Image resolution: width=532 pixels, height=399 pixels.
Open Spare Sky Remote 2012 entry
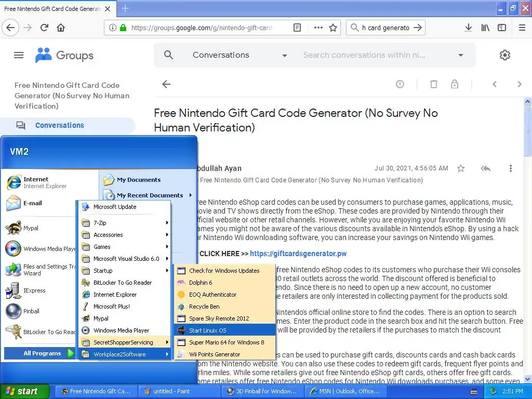click(x=224, y=318)
